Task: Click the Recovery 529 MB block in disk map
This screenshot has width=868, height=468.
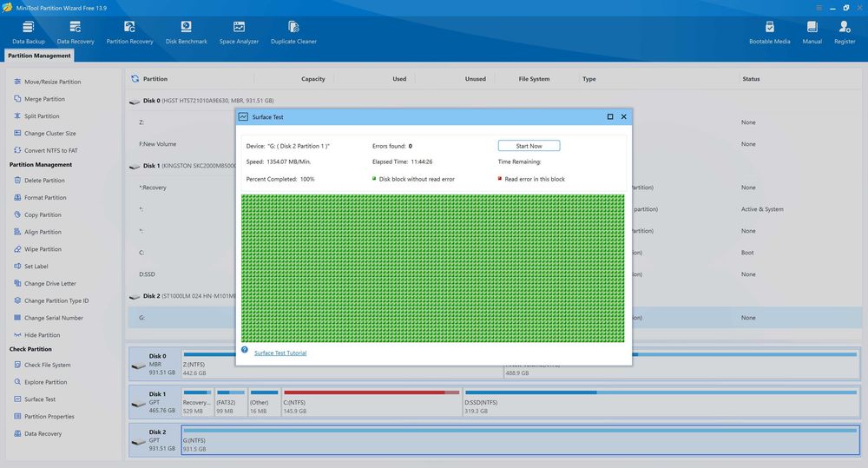Action: pos(197,403)
